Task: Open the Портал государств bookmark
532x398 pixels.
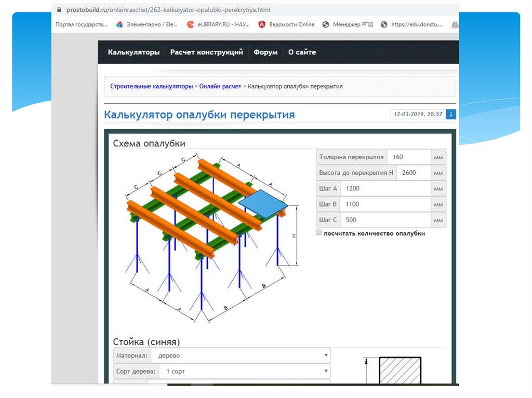Action: click(82, 24)
